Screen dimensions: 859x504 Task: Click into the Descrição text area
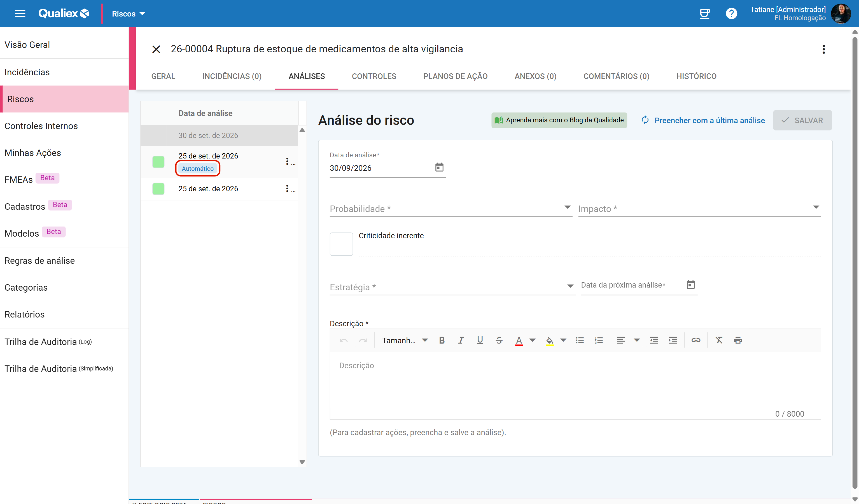tap(575, 385)
